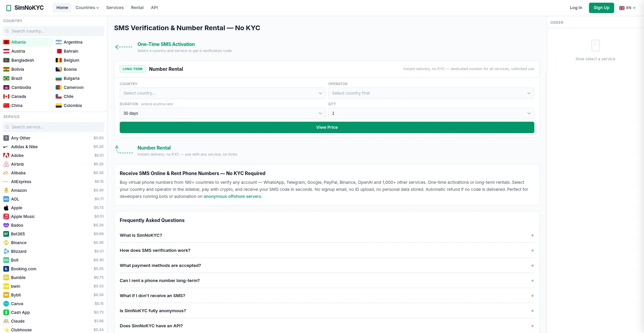Open the Rental nav item
Image resolution: width=644 pixels, height=333 pixels.
137,8
